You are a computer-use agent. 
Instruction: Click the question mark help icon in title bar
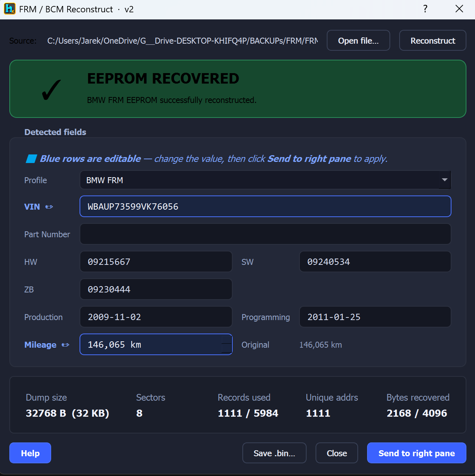pyautogui.click(x=425, y=9)
